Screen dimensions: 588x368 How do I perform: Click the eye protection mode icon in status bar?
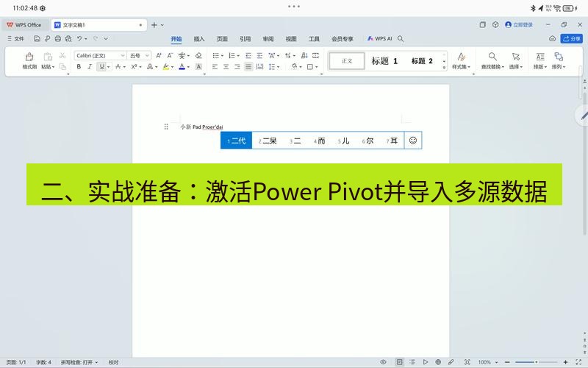383,362
